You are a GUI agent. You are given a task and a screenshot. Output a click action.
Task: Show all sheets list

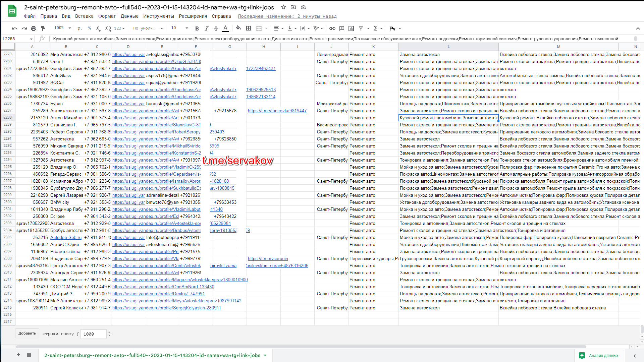(29, 355)
